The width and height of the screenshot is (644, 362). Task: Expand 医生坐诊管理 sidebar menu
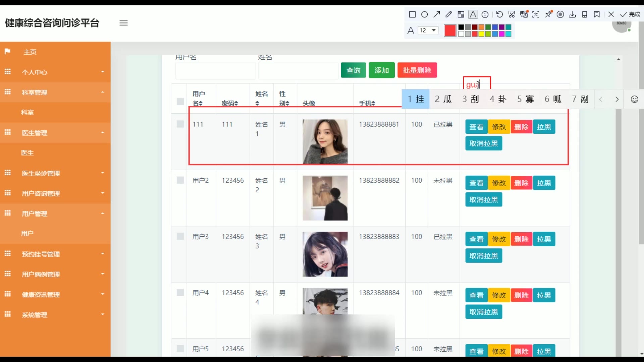55,173
